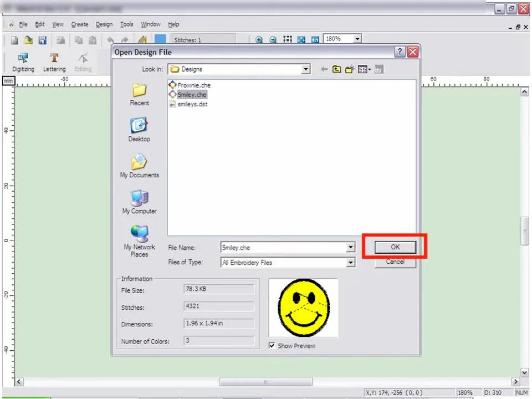Viewport: 532px width, 399px height.
Task: Click the 4321 Stitches value field
Action: tap(219, 306)
